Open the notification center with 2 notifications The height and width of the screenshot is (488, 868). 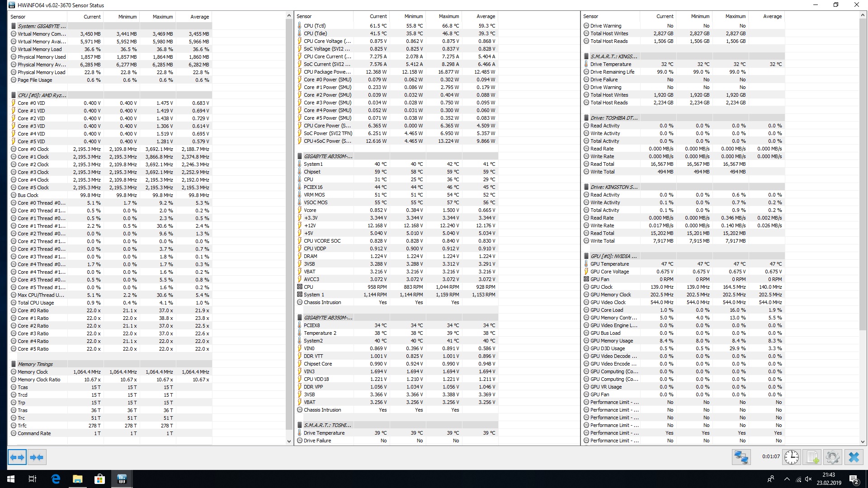tap(854, 479)
